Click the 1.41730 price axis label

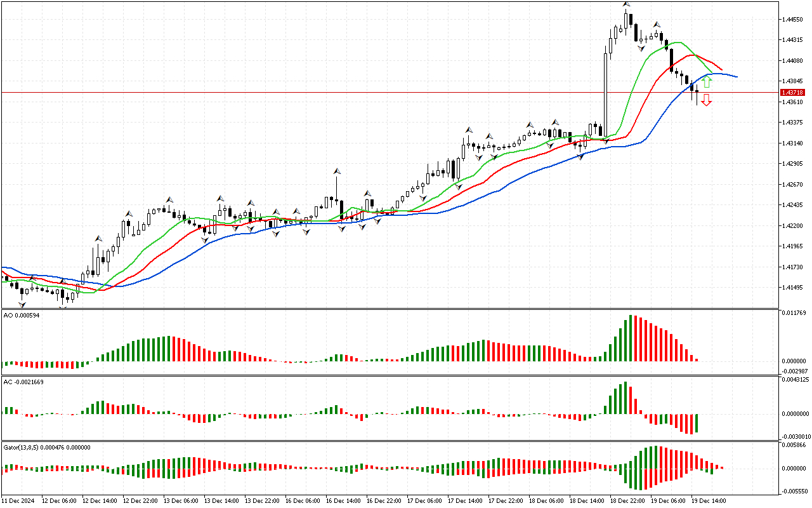tap(794, 267)
